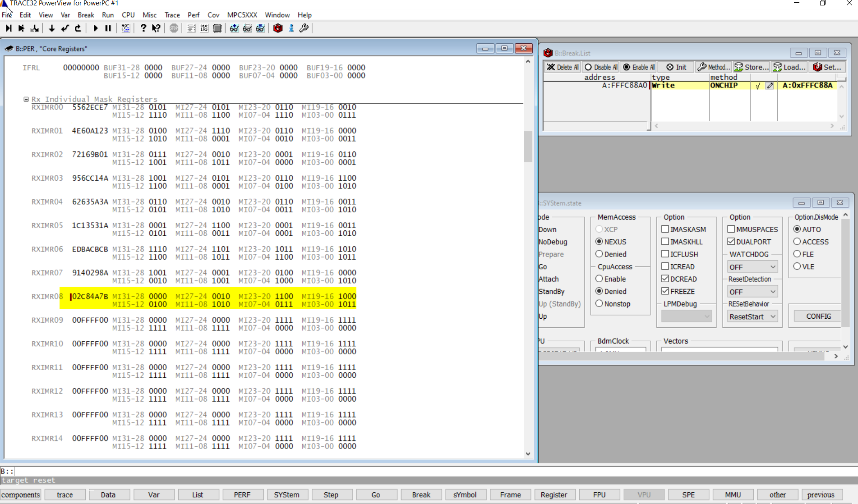
Task: Click the Pause execution icon
Action: pyautogui.click(x=108, y=28)
